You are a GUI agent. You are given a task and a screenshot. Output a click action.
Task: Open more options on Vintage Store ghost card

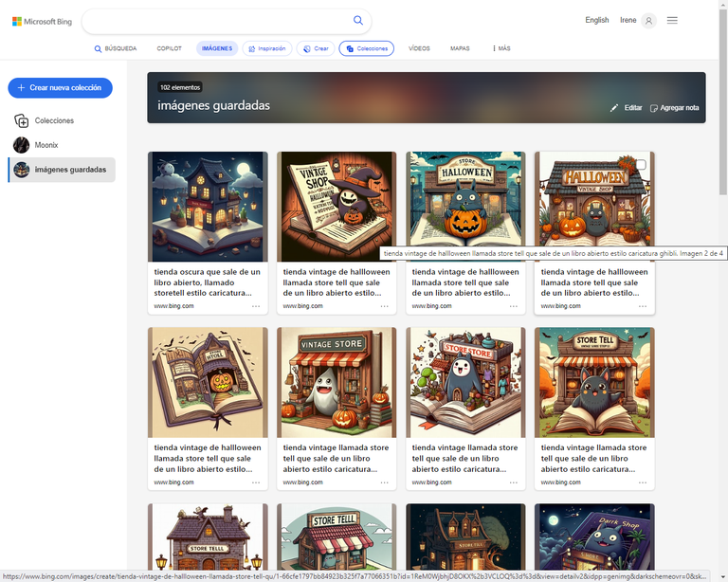385,482
